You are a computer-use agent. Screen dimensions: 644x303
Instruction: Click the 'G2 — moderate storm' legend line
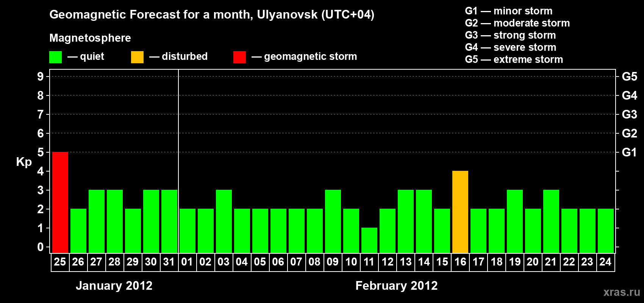point(517,23)
